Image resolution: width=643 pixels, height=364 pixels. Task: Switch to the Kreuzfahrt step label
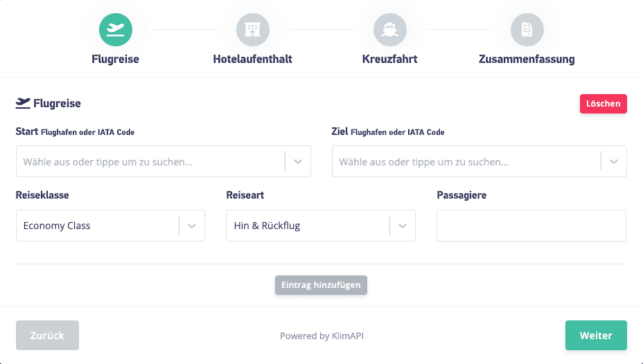tap(389, 60)
